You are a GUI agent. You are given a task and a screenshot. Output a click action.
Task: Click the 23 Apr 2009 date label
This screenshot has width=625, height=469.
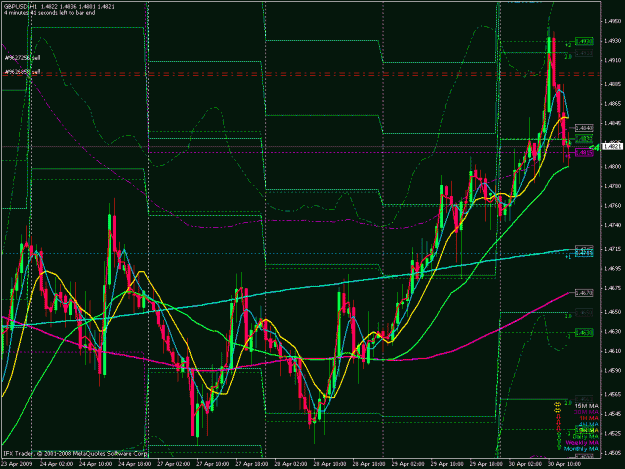coord(16,464)
